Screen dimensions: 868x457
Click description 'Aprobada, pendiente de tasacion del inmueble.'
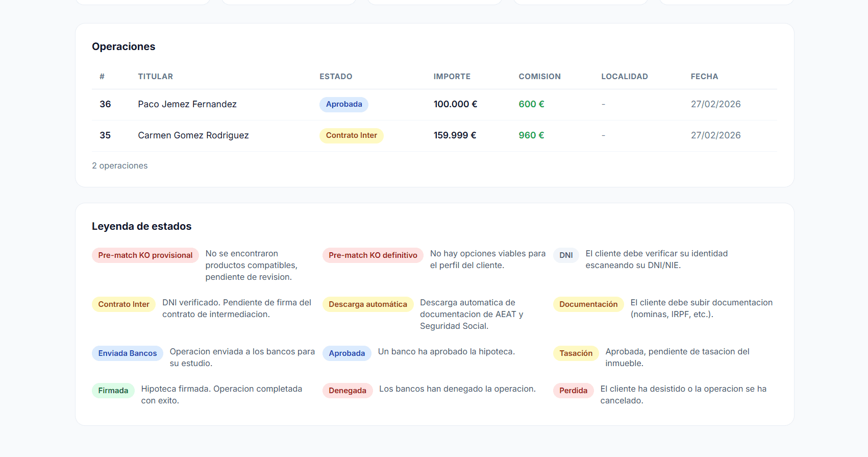677,357
